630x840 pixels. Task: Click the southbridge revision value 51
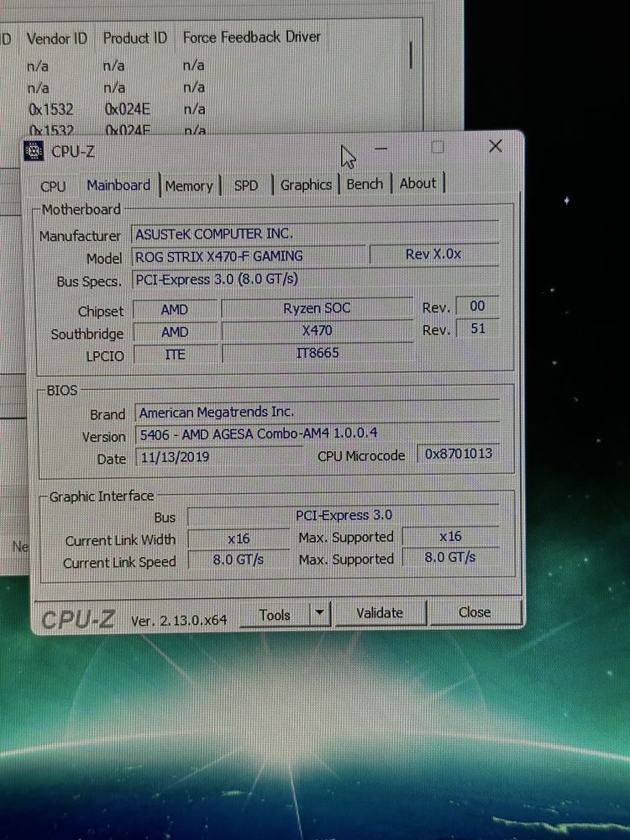(x=478, y=328)
